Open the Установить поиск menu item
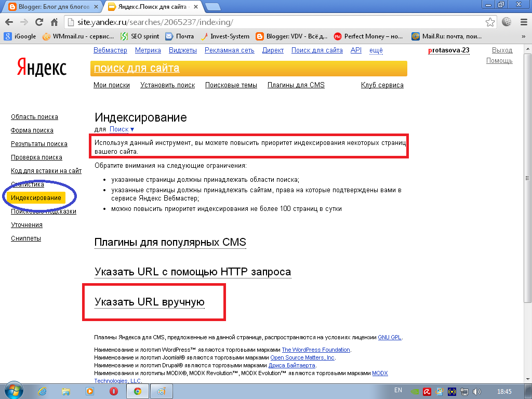Image resolution: width=532 pixels, height=399 pixels. tap(168, 85)
